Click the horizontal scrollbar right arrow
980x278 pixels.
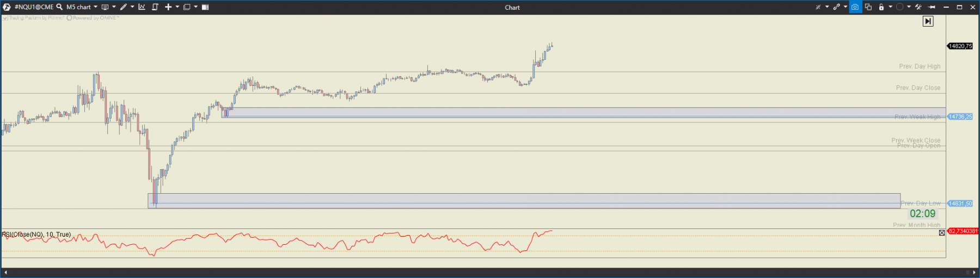coord(975,272)
